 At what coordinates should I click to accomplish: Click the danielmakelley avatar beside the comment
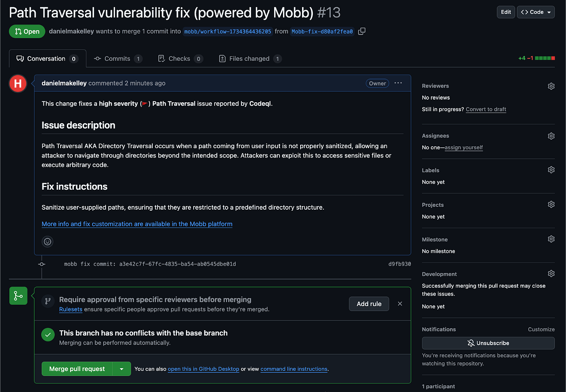[18, 84]
